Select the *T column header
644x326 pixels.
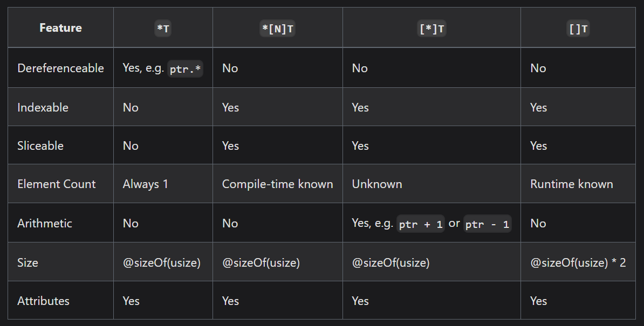[x=163, y=29]
